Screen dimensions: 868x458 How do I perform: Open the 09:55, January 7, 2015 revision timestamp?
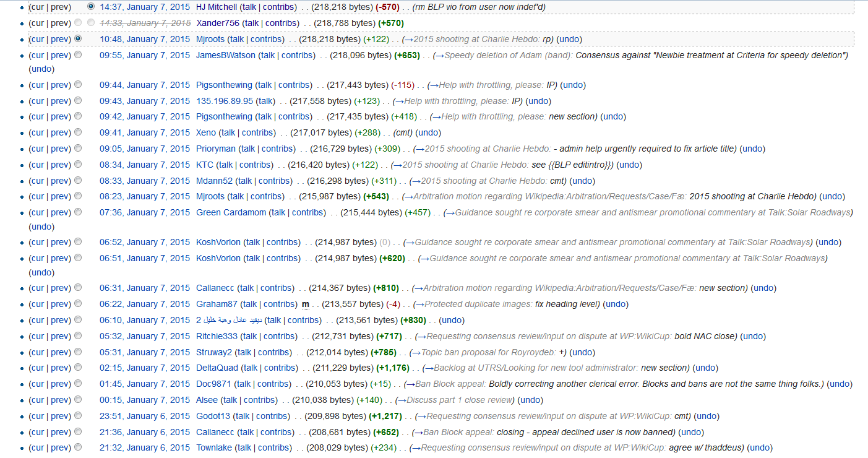[x=145, y=55]
